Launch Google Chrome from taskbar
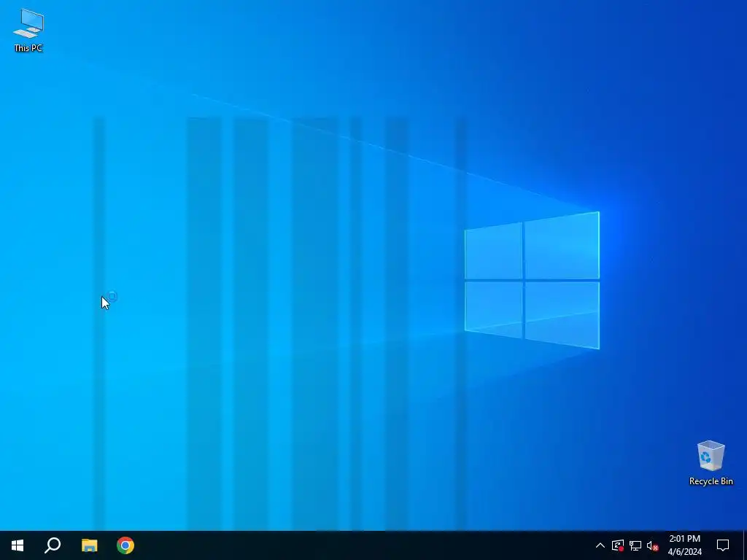Screen dimensions: 747x560 (125, 545)
